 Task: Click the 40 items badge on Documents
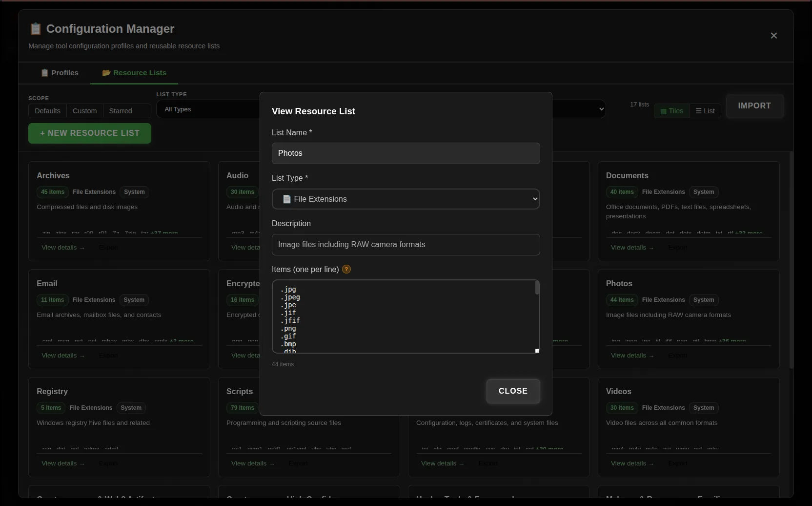point(622,192)
